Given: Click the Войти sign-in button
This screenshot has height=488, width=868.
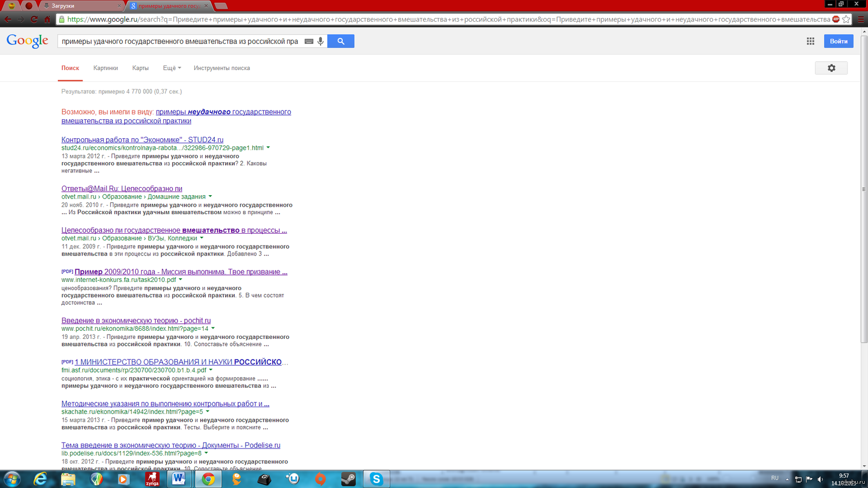Looking at the screenshot, I should [838, 41].
